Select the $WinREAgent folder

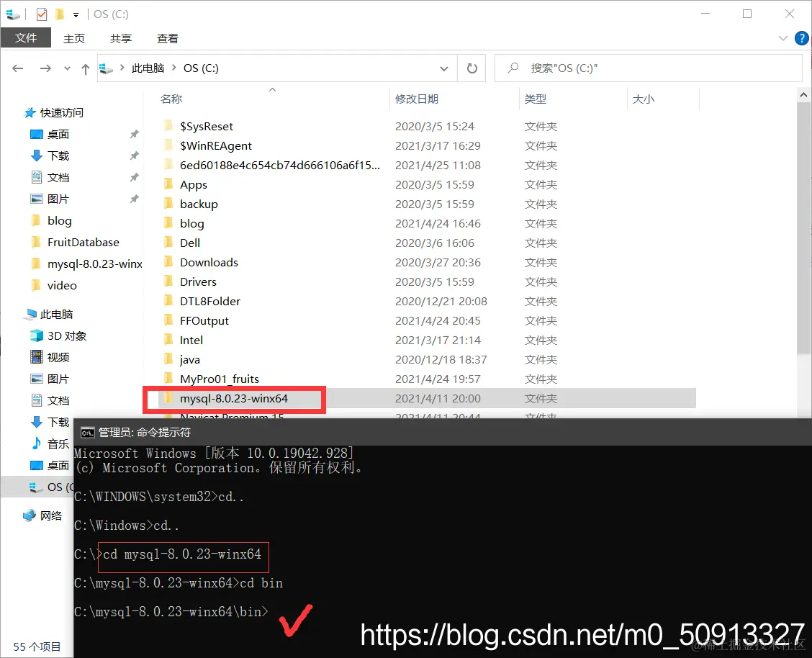coord(215,146)
